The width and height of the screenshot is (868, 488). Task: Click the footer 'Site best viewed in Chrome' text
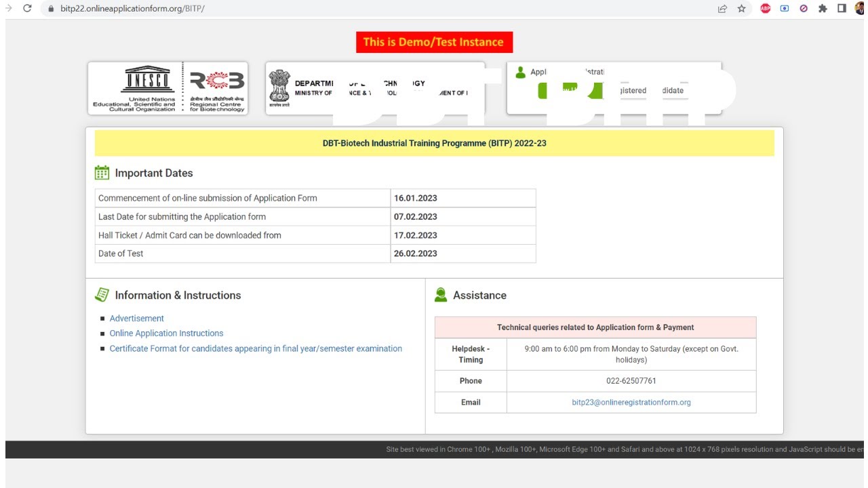(x=627, y=449)
